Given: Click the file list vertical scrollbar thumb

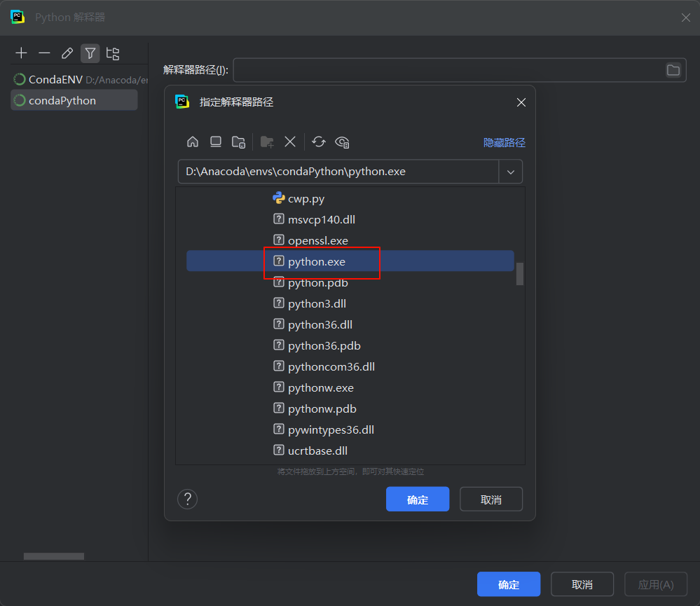Looking at the screenshot, I should tap(520, 273).
